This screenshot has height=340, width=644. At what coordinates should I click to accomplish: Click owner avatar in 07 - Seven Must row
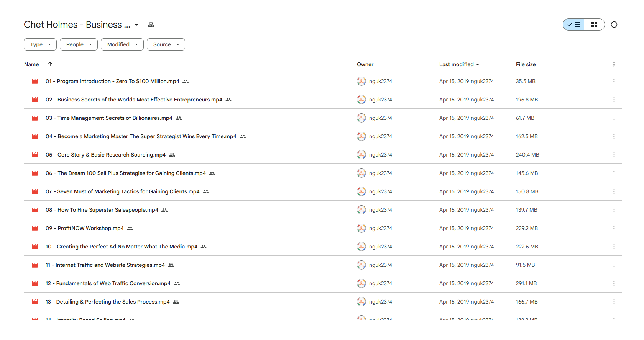coord(361,191)
